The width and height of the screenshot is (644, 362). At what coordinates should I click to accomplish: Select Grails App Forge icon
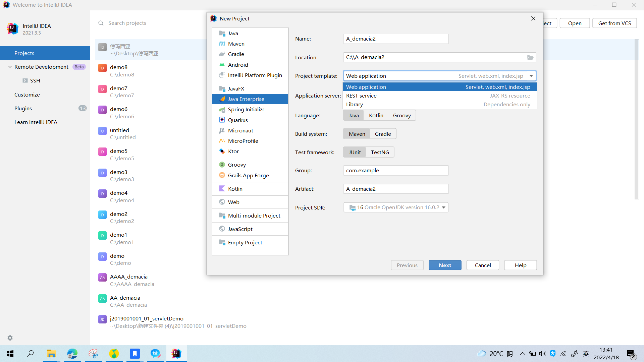222,175
